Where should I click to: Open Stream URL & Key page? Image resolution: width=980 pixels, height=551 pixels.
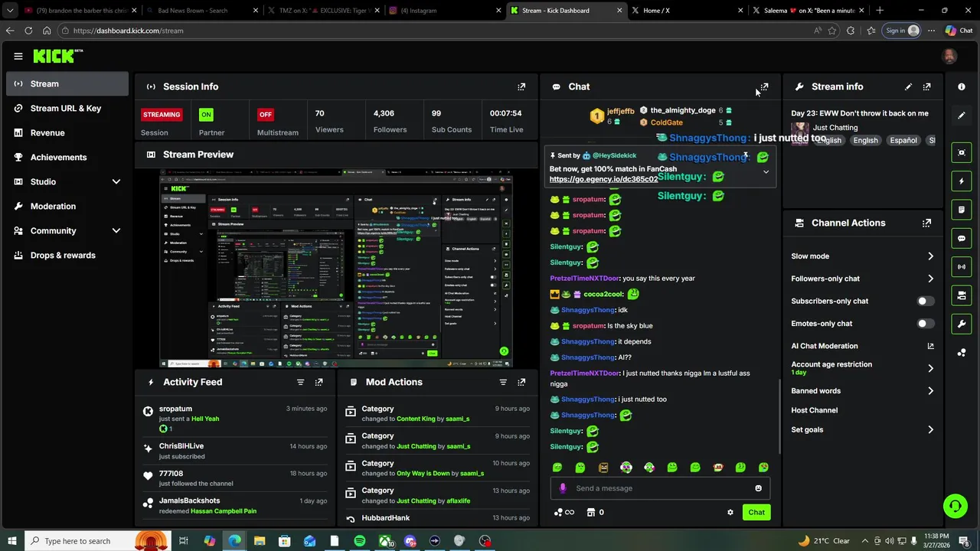(x=67, y=108)
